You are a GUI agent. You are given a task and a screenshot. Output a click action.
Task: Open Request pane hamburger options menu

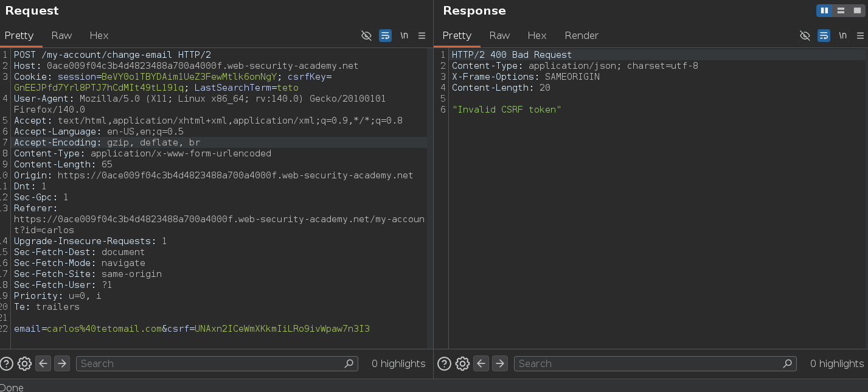422,36
